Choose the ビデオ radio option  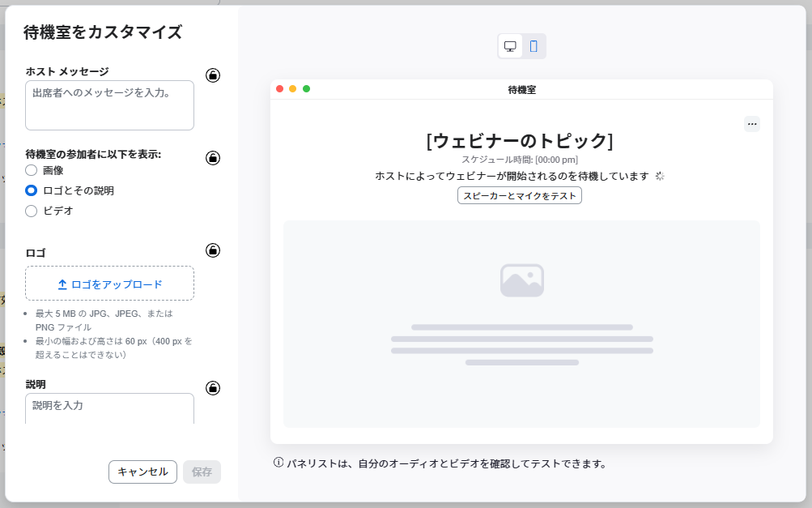(32, 211)
